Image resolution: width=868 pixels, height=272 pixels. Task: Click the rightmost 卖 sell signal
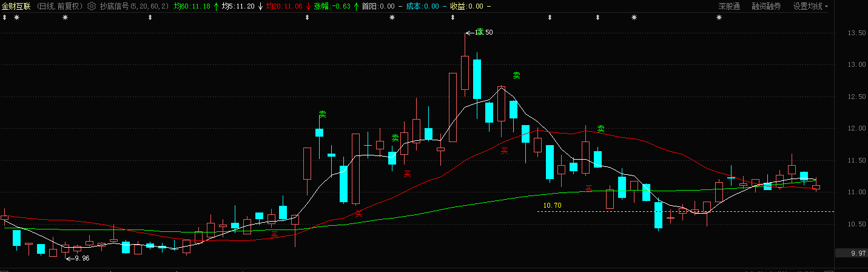point(601,129)
